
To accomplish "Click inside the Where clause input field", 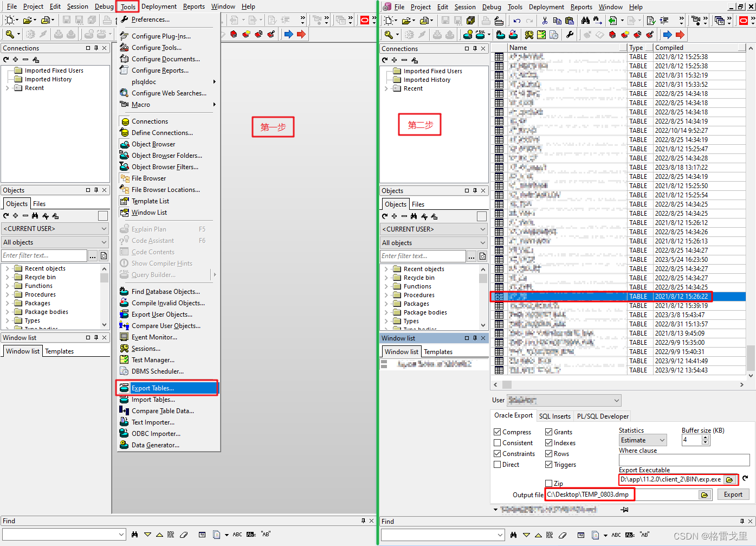I will 683,459.
